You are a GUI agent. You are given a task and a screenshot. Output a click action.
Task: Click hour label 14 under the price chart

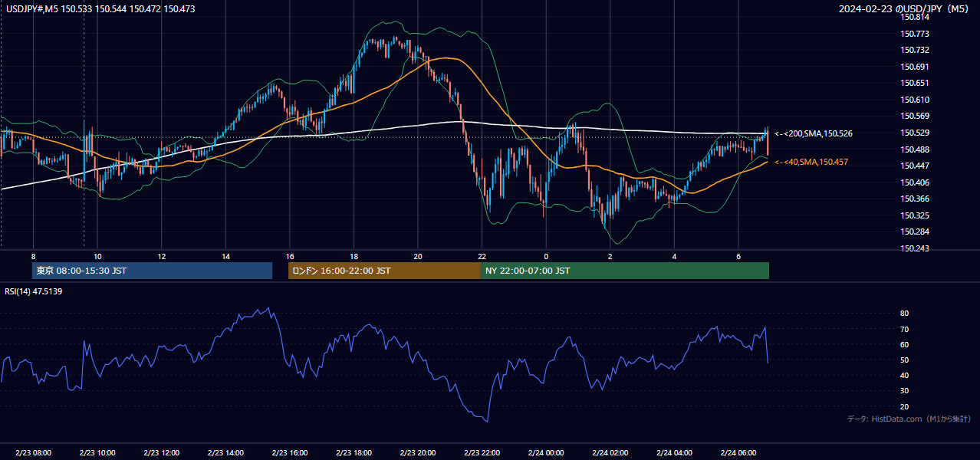225,255
